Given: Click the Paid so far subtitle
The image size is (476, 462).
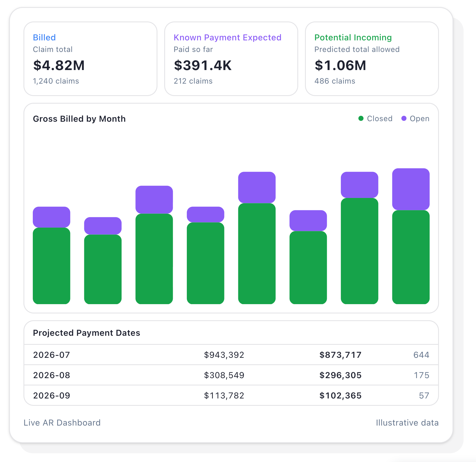Looking at the screenshot, I should [x=193, y=49].
